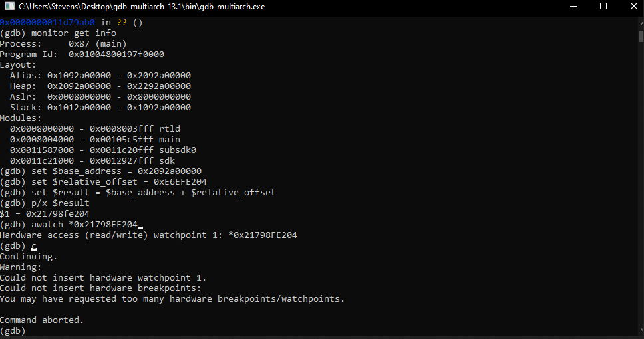Click the blue address 0x0000000011d79ab0
Image resolution: width=644 pixels, height=339 pixels.
[47, 23]
